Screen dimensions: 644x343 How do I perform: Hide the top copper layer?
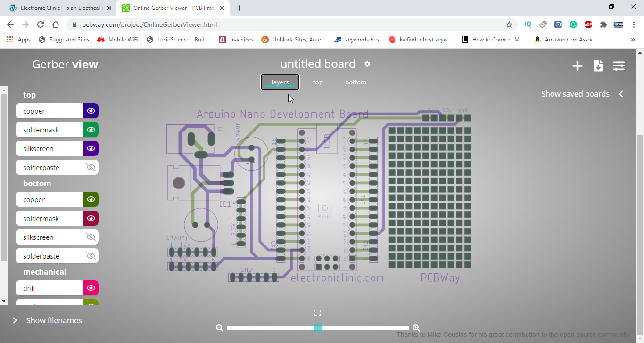pyautogui.click(x=91, y=111)
